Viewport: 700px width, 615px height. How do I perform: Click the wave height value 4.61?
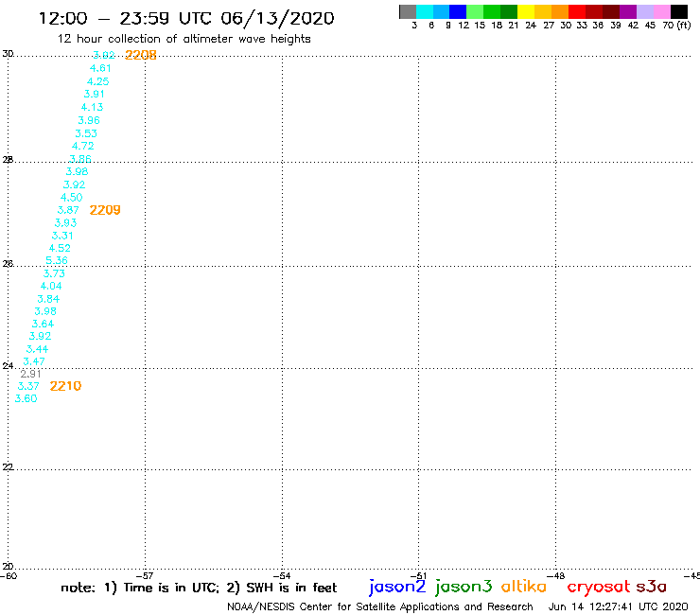[100, 68]
